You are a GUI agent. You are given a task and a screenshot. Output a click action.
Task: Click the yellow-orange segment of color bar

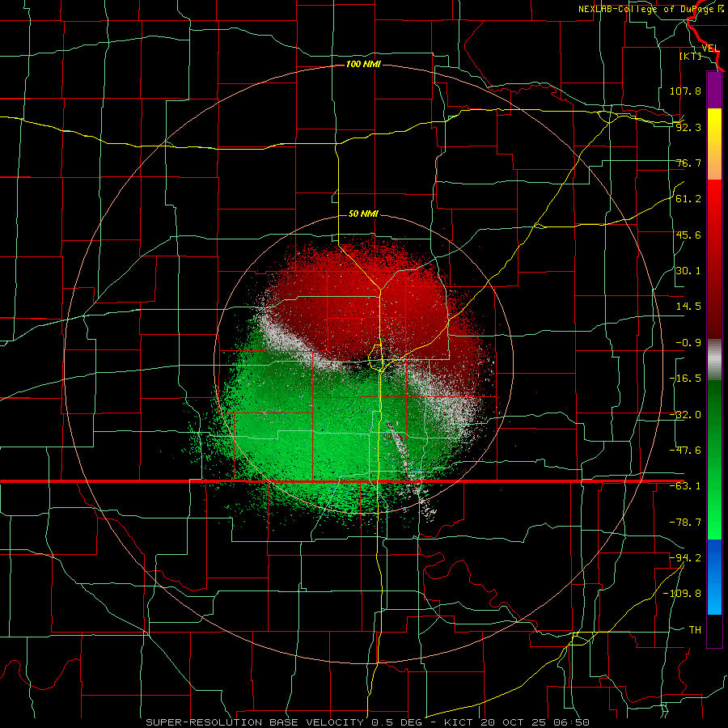(x=714, y=144)
